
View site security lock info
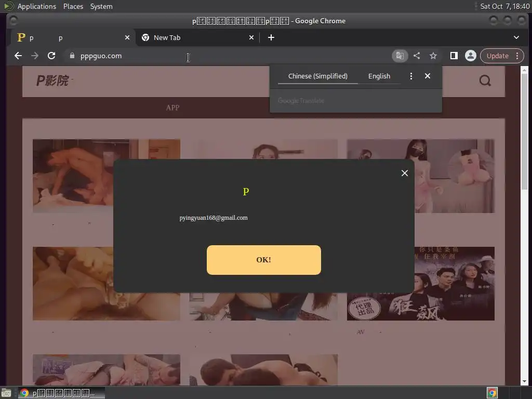coord(72,56)
